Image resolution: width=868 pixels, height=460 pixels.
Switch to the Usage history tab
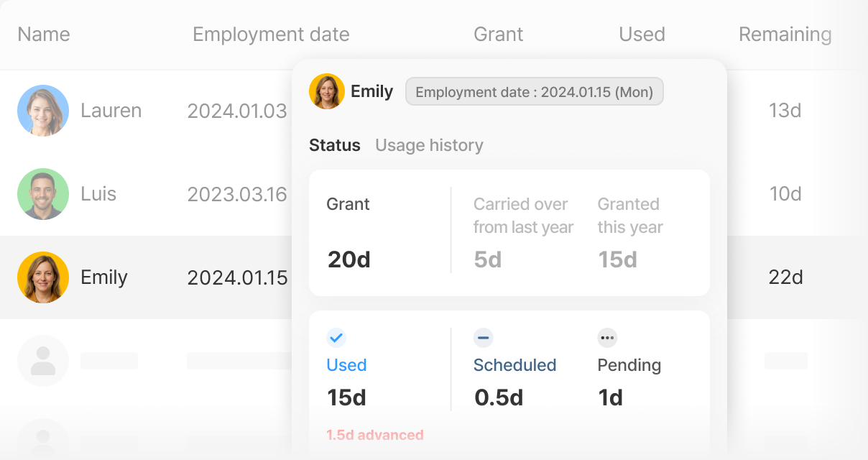point(429,145)
